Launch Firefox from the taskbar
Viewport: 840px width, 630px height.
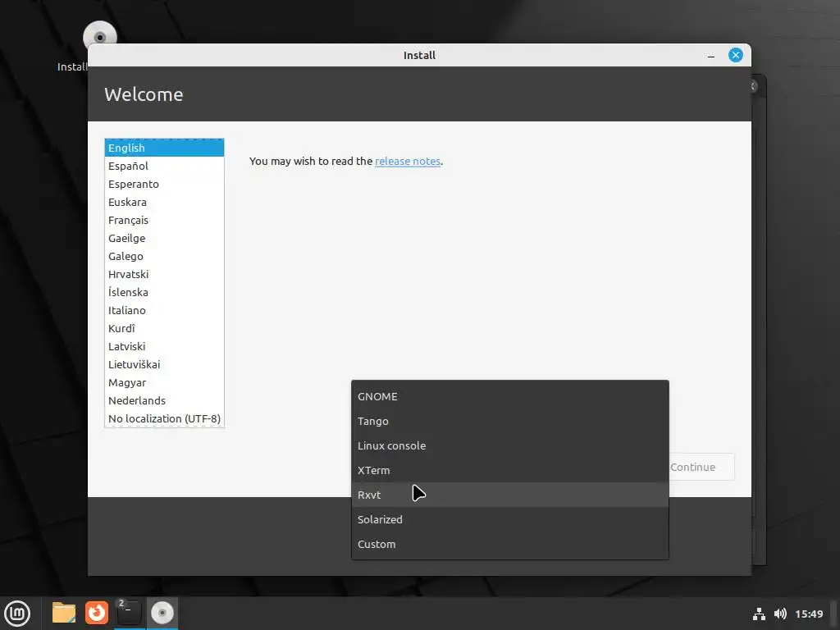[x=97, y=613]
